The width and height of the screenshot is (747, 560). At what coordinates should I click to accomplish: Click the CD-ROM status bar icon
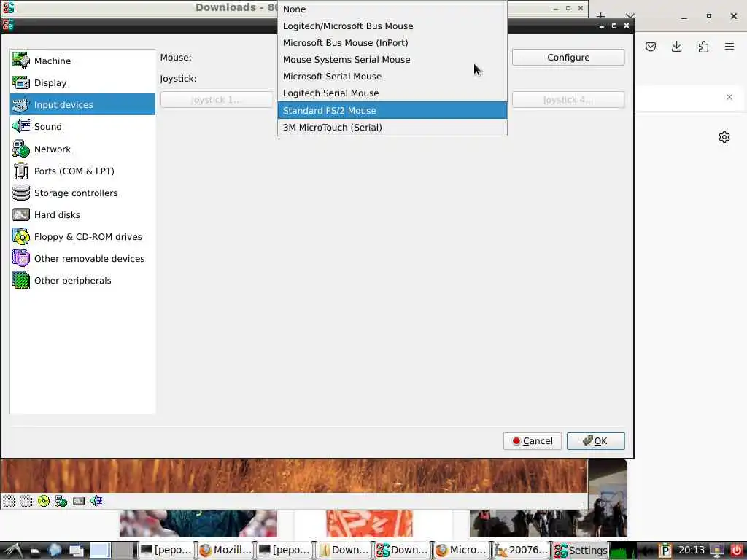(44, 500)
